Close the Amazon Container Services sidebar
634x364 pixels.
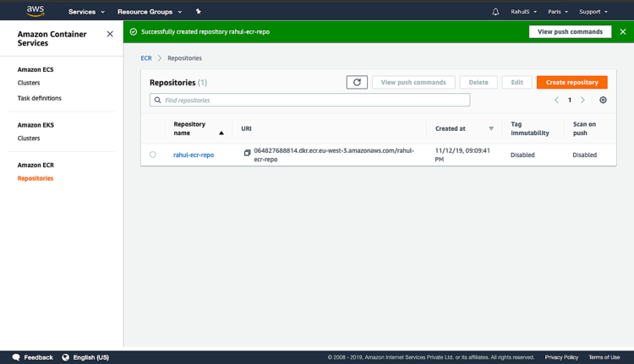(110, 34)
